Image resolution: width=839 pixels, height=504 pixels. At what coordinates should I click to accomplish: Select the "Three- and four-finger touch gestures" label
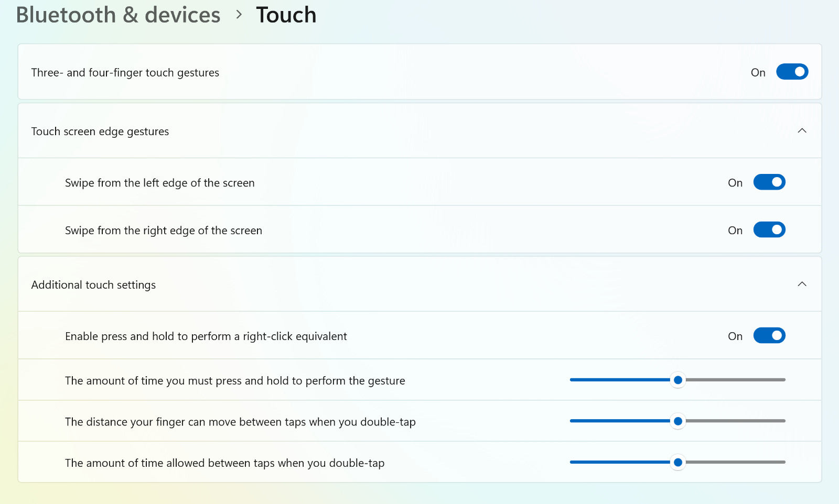click(125, 73)
